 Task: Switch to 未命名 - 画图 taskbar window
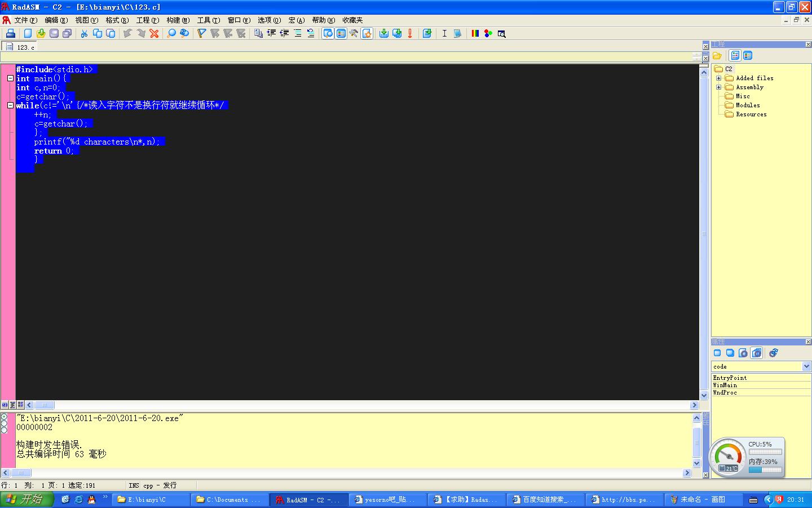tap(704, 500)
